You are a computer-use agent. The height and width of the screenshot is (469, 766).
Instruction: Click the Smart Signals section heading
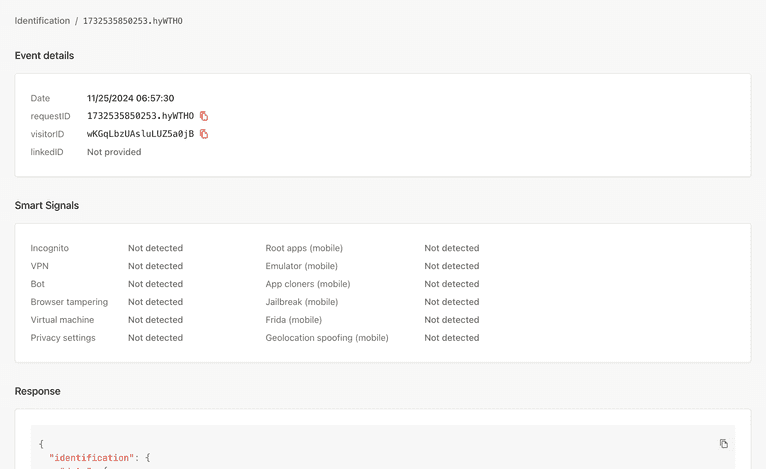(x=47, y=205)
